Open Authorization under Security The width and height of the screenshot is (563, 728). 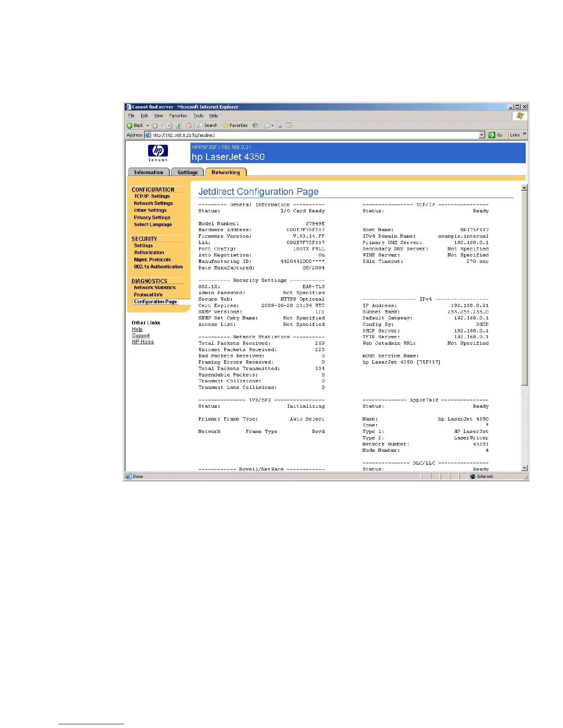pos(149,253)
